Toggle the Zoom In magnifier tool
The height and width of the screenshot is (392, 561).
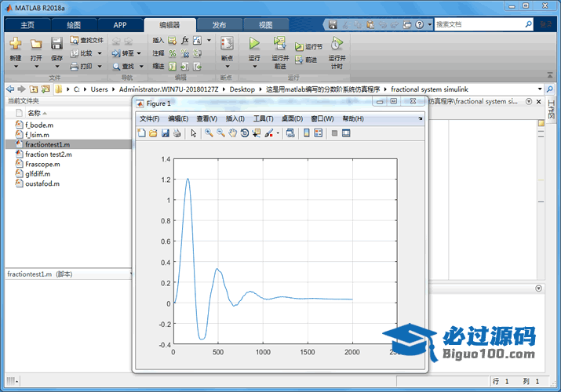(209, 133)
